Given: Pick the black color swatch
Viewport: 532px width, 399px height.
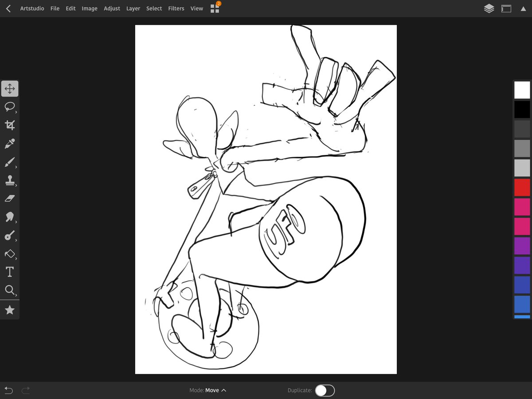Looking at the screenshot, I should pyautogui.click(x=522, y=110).
